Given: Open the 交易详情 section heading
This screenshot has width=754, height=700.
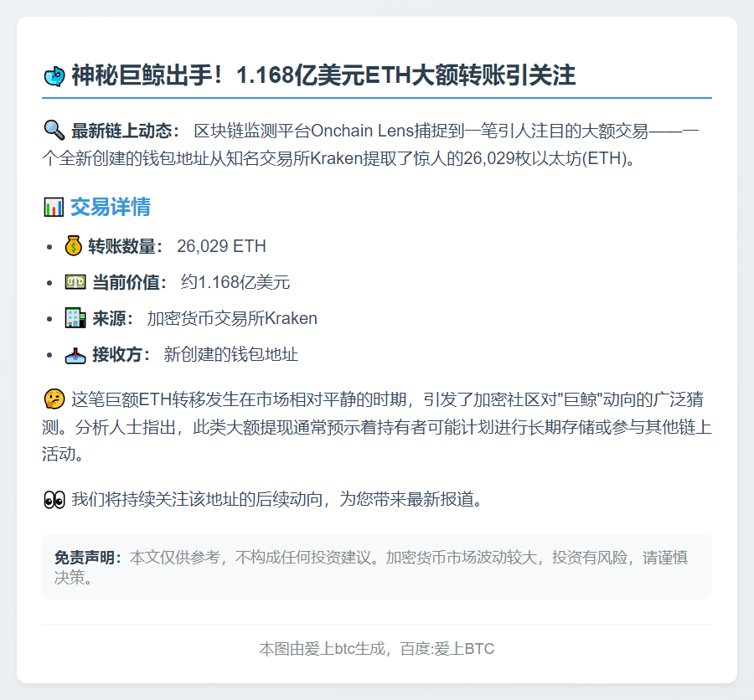Looking at the screenshot, I should (x=110, y=207).
